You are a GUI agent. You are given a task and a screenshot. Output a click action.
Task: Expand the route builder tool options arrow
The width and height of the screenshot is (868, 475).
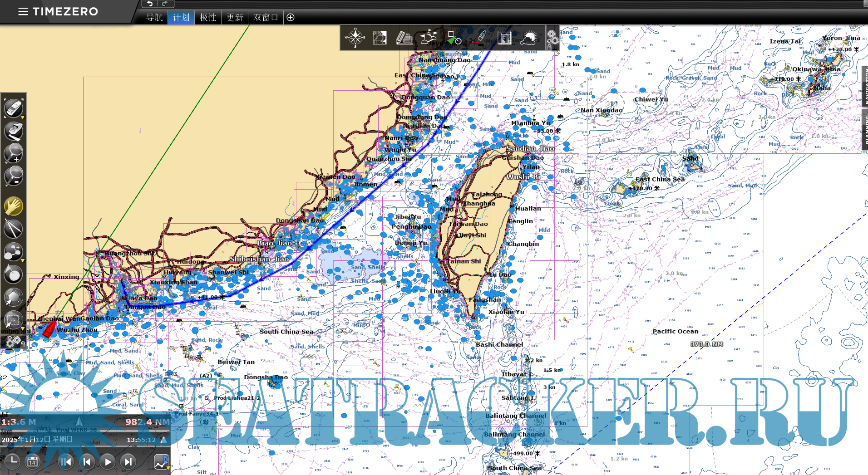click(23, 261)
